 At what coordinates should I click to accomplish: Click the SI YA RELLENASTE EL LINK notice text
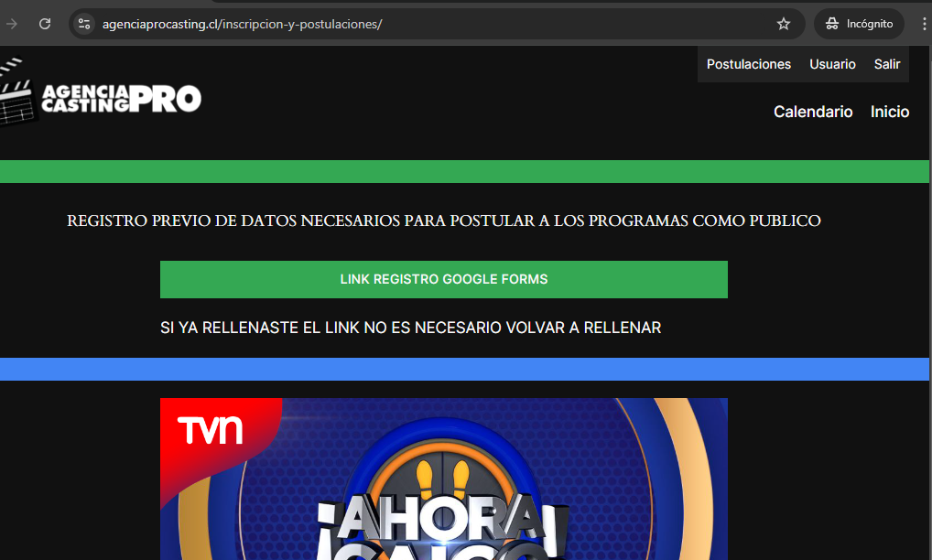[410, 328]
